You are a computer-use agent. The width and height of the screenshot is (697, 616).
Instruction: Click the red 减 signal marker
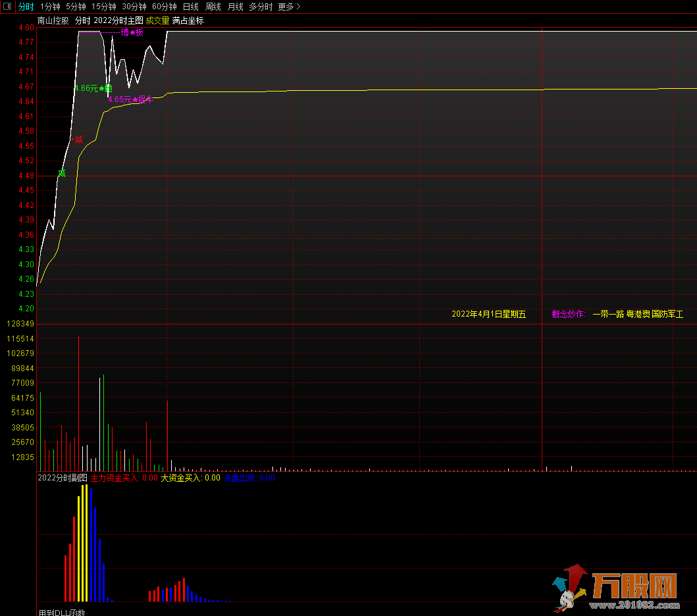(x=78, y=140)
